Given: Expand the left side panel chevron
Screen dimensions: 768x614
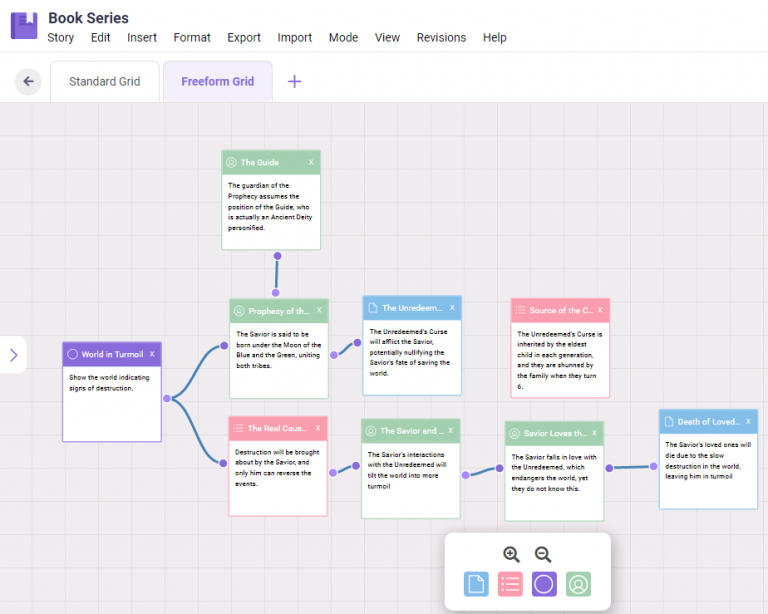Looking at the screenshot, I should [13, 355].
